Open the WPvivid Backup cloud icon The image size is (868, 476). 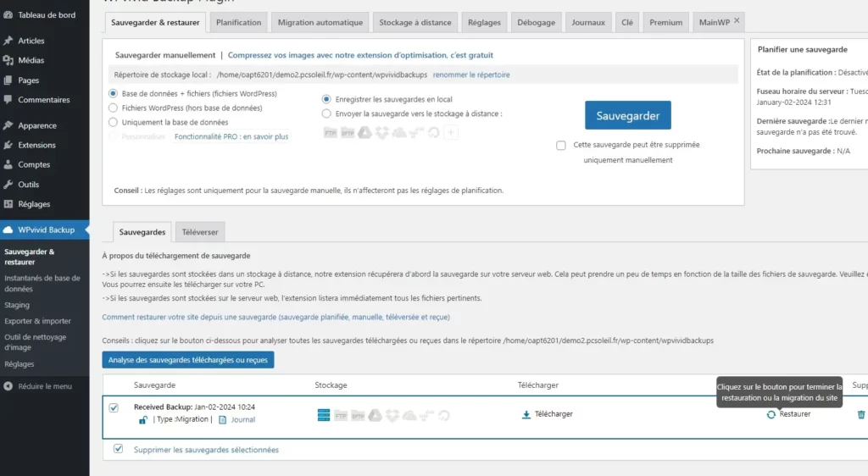tap(8, 230)
